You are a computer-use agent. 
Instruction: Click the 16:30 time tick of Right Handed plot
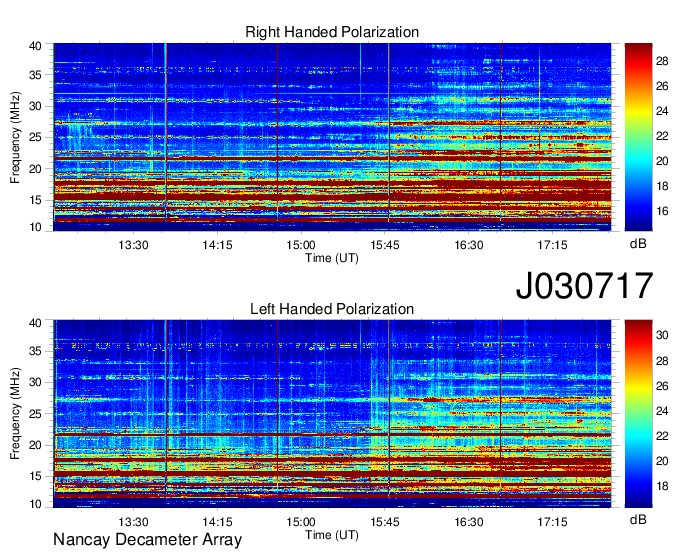[x=469, y=245]
